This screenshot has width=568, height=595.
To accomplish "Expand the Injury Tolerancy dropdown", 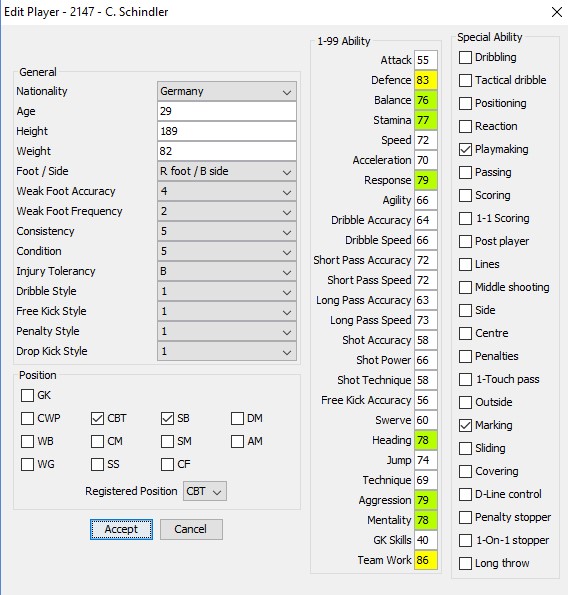I will pos(227,271).
